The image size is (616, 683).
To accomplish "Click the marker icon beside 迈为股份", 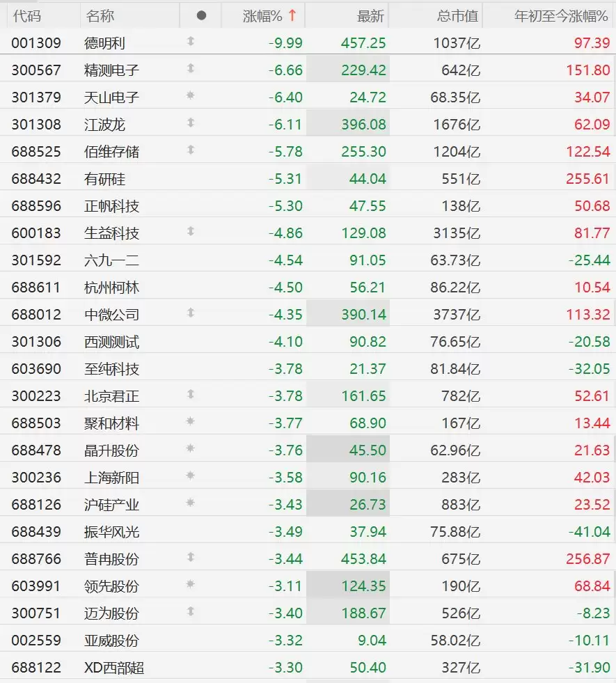I will (190, 611).
